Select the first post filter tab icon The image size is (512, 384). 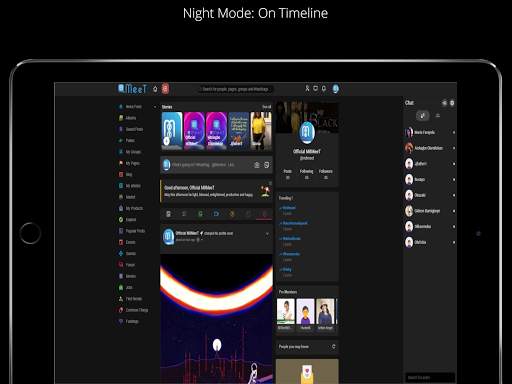pyautogui.click(x=168, y=214)
